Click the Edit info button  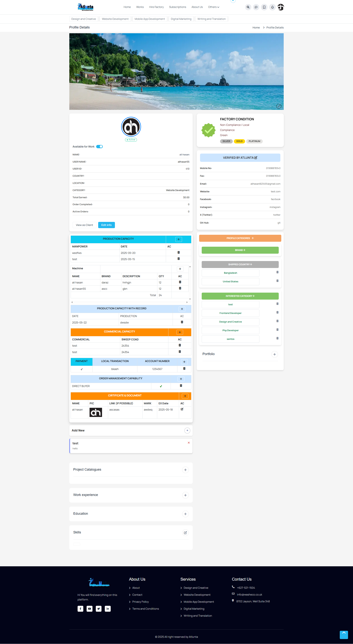point(106,225)
